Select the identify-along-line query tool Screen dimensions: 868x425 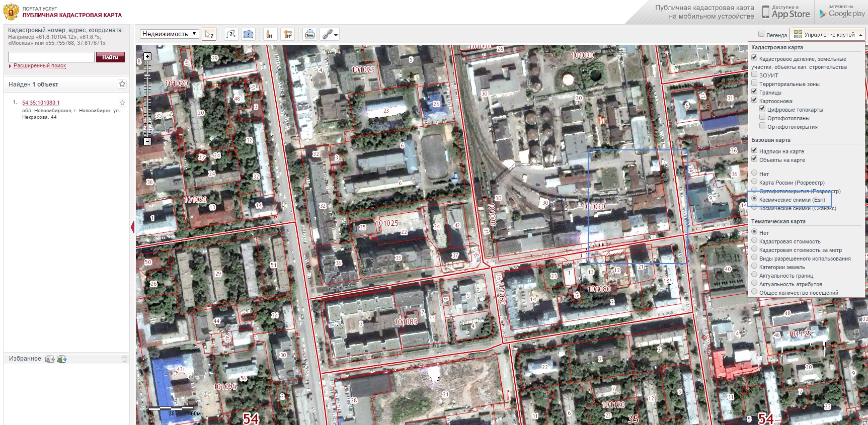tap(231, 34)
